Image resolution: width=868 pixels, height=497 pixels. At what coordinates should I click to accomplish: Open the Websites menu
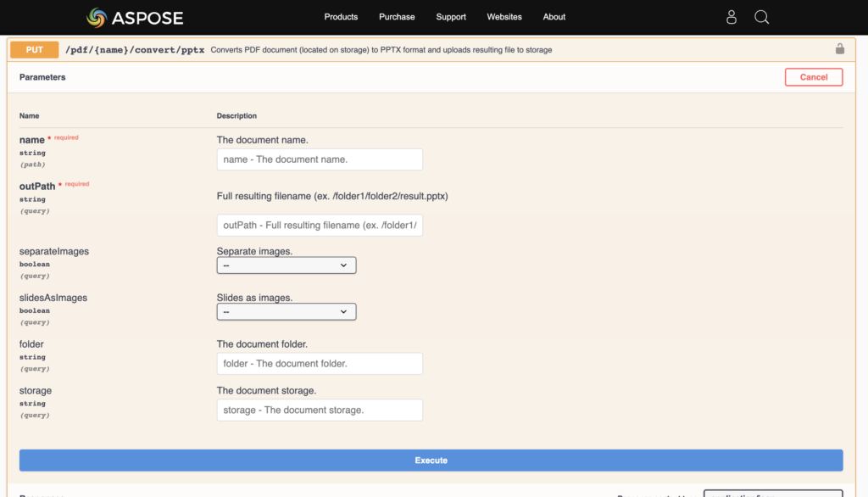504,17
